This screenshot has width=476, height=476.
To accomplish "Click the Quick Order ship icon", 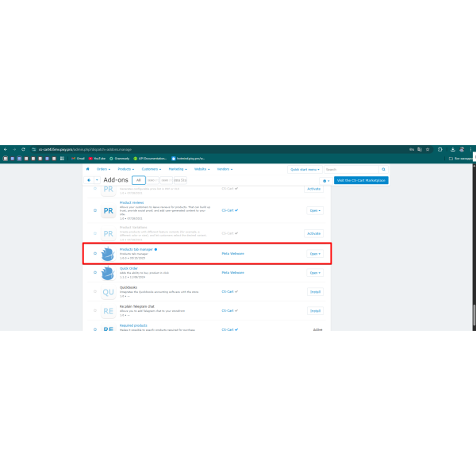I will (108, 273).
